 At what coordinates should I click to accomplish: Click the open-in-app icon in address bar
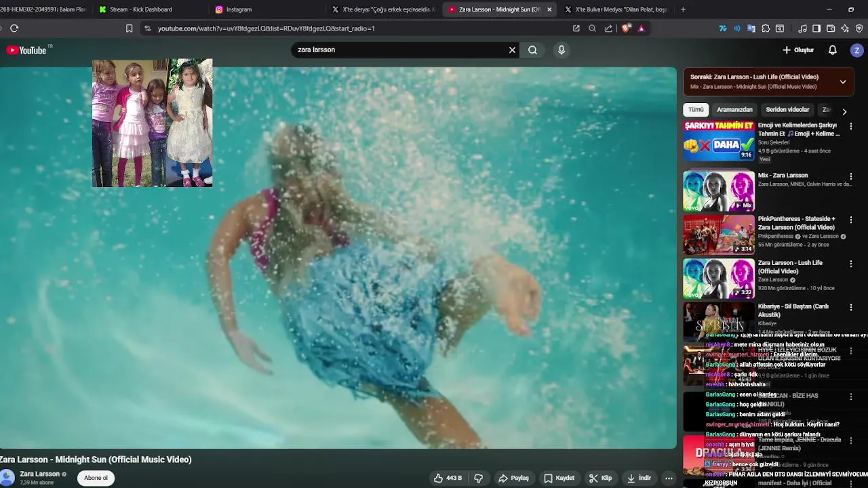coord(576,28)
